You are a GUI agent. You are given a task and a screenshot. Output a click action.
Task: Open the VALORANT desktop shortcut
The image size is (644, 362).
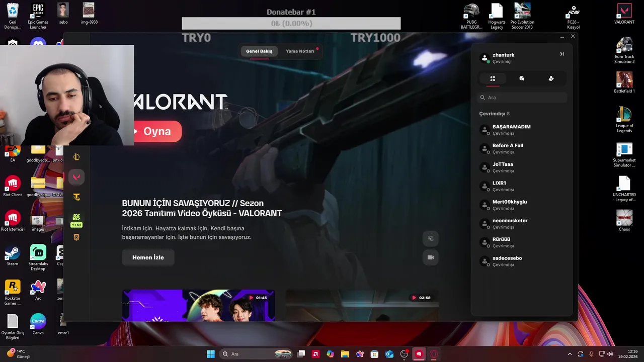(x=624, y=14)
